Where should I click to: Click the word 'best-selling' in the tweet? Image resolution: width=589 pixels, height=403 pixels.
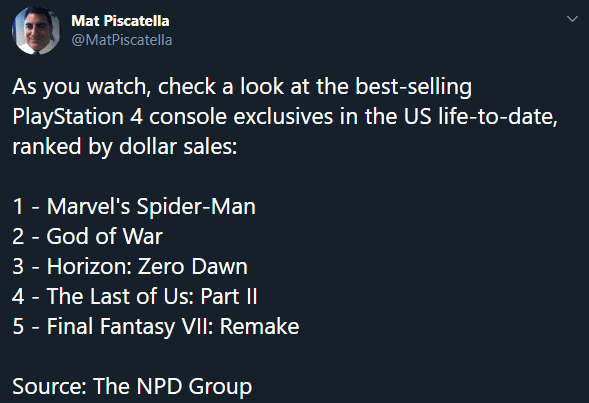pos(414,86)
